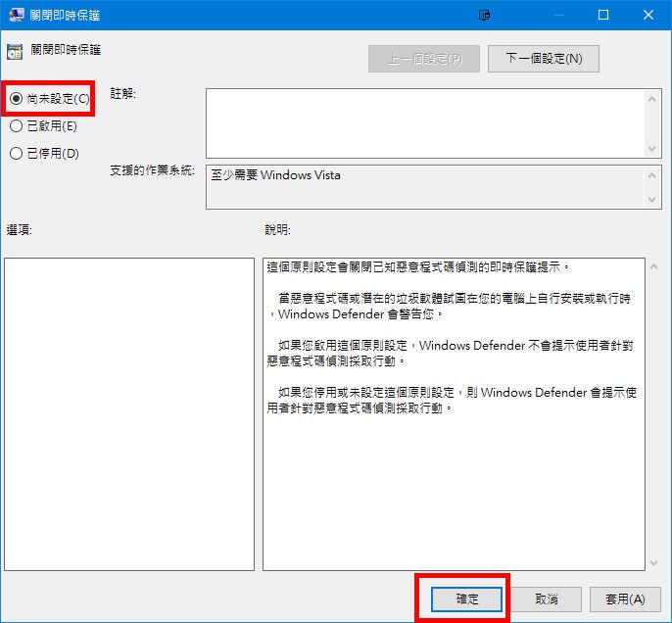Click the title bar window icon
The image size is (672, 623).
click(x=17, y=15)
